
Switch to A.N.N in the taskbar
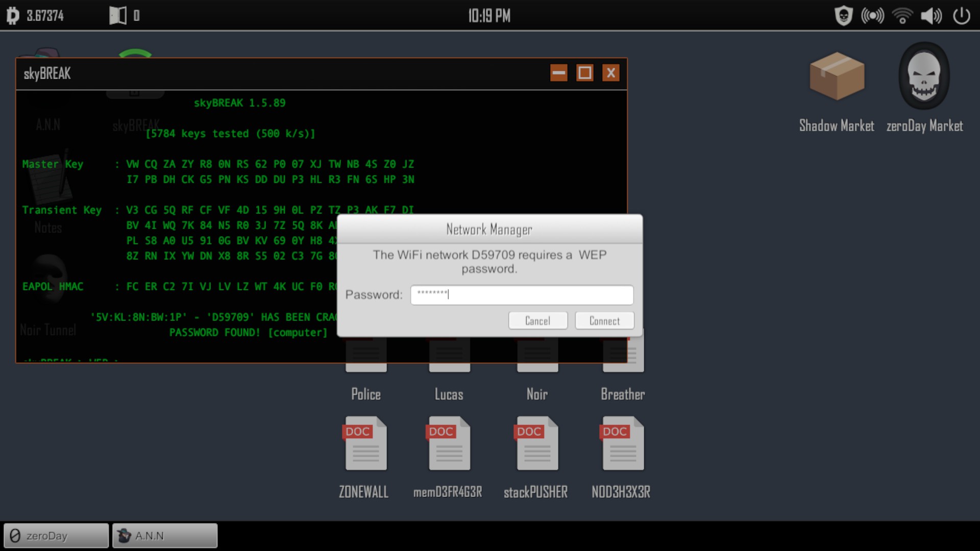(x=165, y=536)
